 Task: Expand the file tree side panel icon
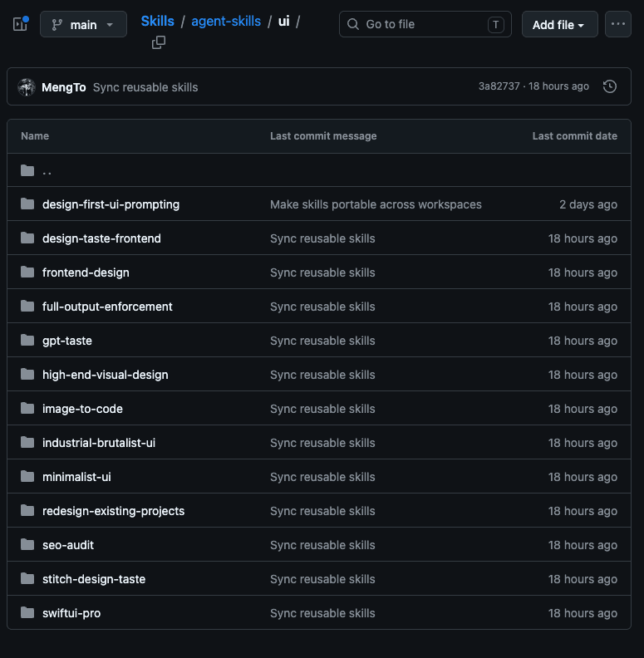point(20,24)
